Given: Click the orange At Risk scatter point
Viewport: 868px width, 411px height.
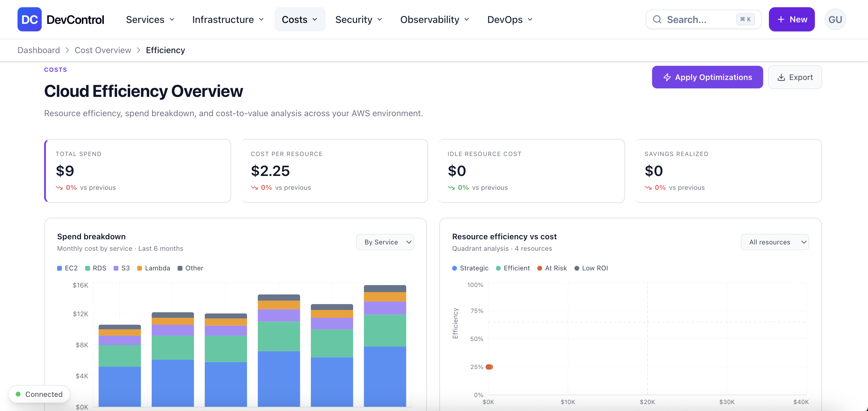Looking at the screenshot, I should [x=489, y=367].
